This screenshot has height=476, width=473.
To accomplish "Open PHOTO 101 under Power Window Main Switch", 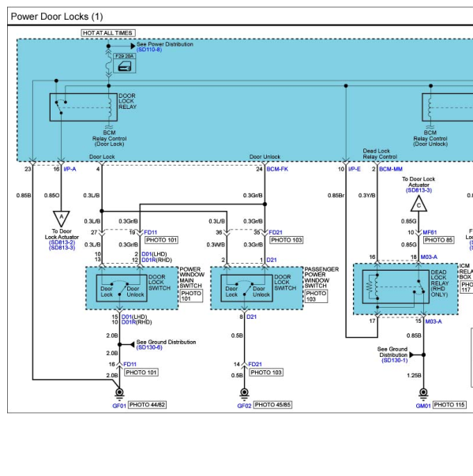I will pyautogui.click(x=191, y=296).
